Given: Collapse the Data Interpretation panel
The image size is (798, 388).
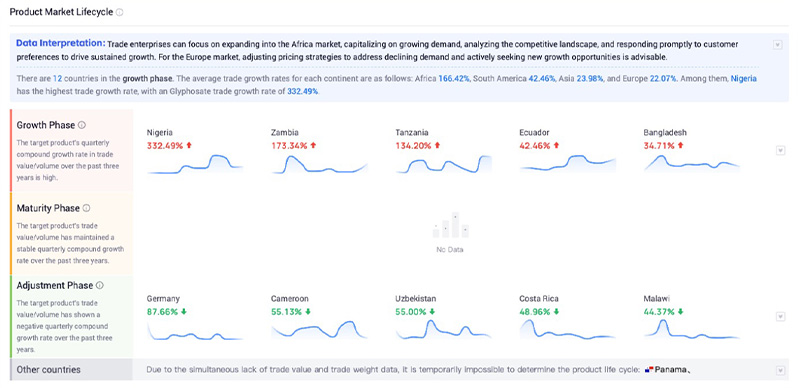Looking at the screenshot, I should [x=777, y=45].
